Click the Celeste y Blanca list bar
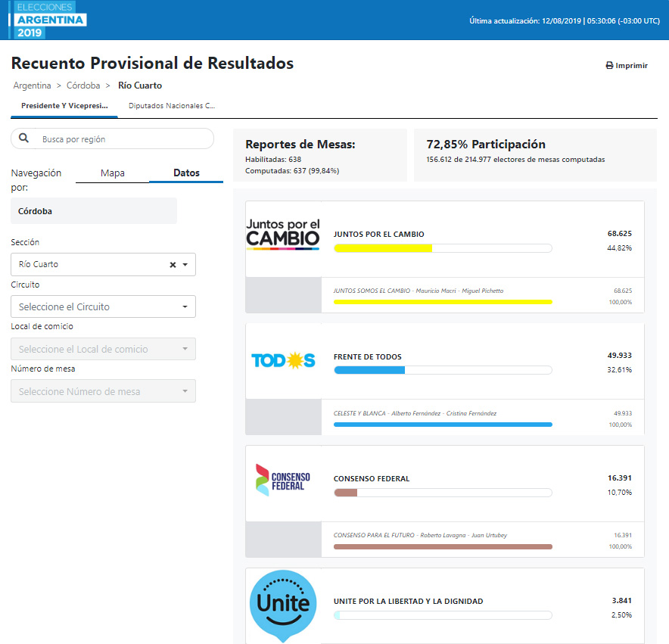This screenshot has width=669, height=644. pos(443,425)
